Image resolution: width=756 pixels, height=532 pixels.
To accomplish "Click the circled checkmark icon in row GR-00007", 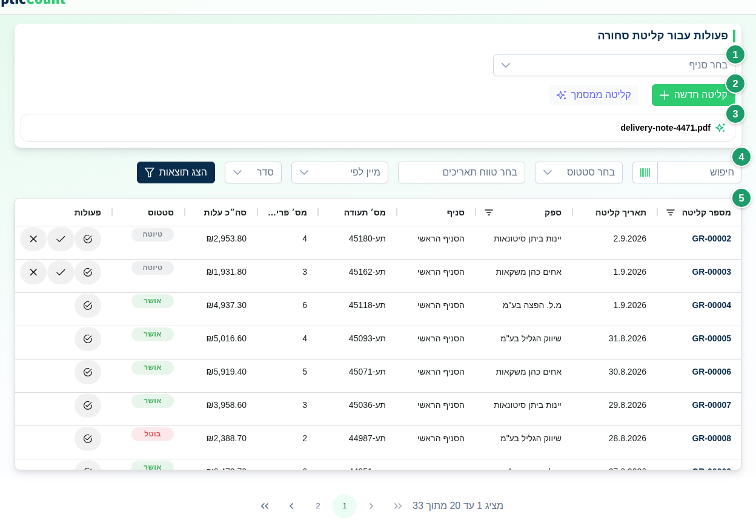I will pyautogui.click(x=88, y=406).
